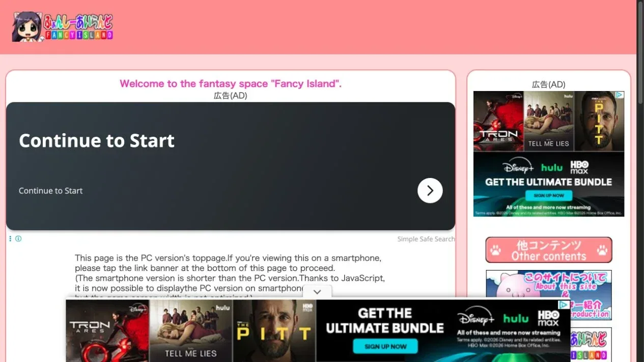
Task: Click the ad info circle icon below the banner
Action: (x=18, y=238)
